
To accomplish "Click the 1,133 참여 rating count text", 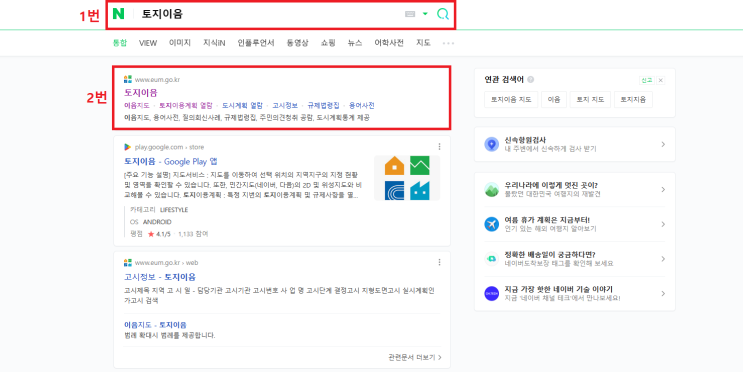I will click(193, 234).
